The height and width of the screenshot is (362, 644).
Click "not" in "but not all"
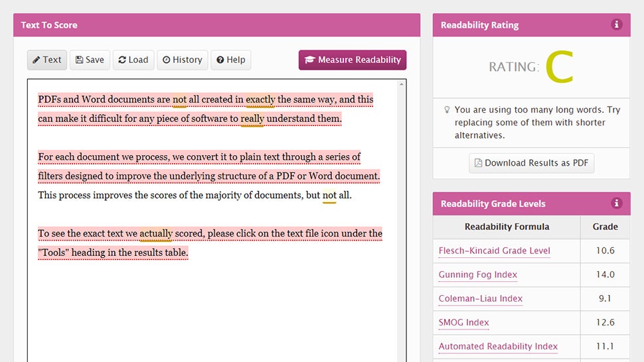(x=329, y=195)
